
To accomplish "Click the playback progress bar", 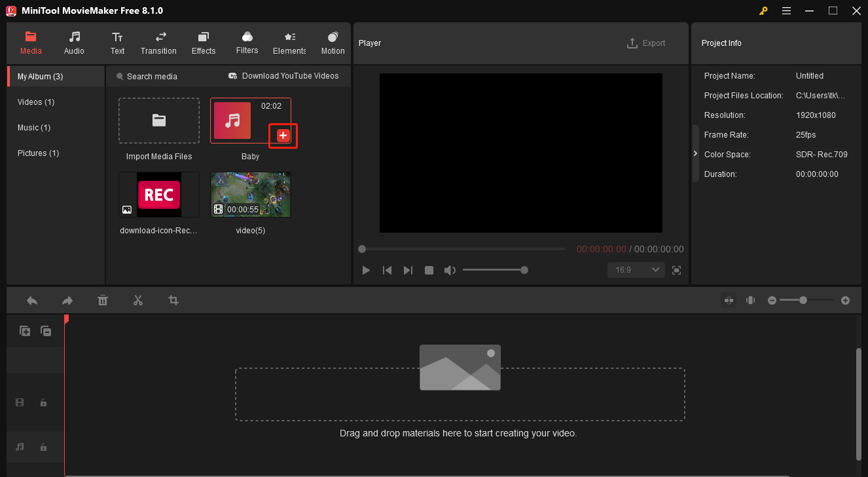I will tap(461, 249).
